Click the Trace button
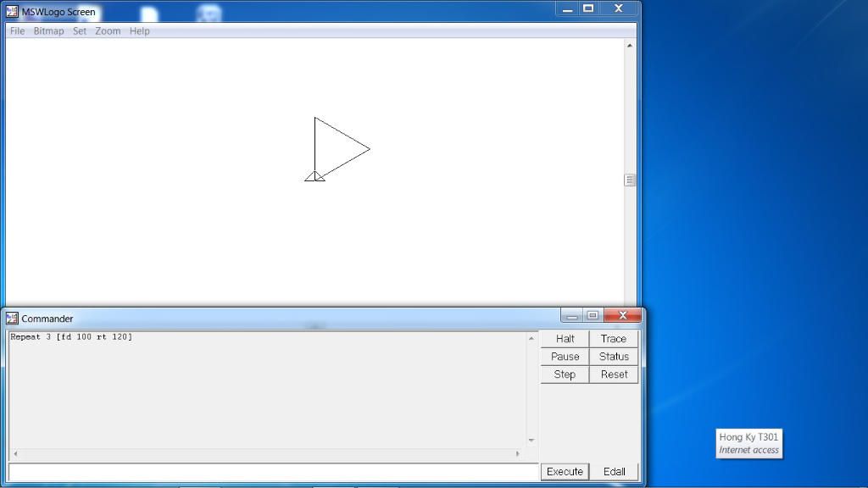Image resolution: width=868 pixels, height=488 pixels. 614,339
